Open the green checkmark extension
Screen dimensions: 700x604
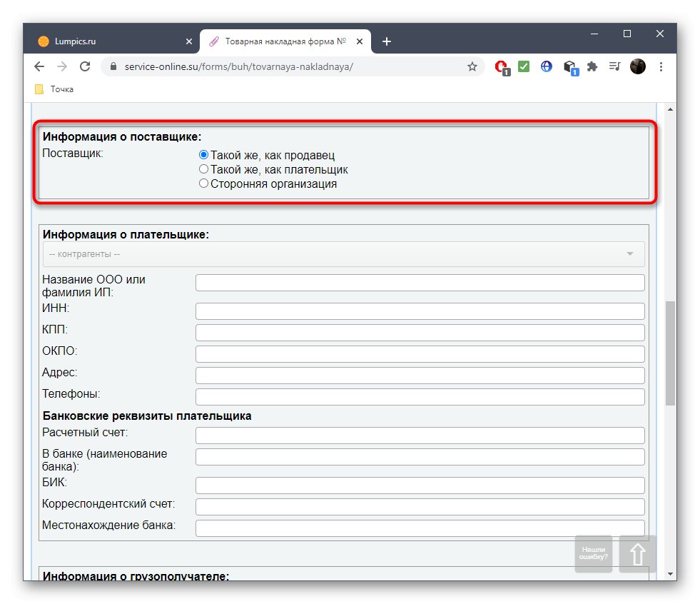[523, 66]
